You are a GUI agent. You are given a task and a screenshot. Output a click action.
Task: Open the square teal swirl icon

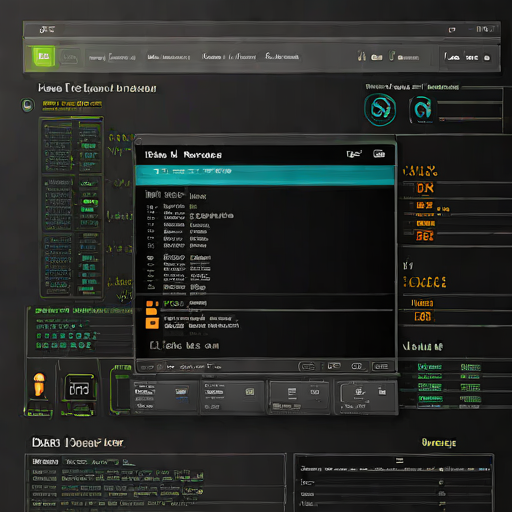coord(422,109)
